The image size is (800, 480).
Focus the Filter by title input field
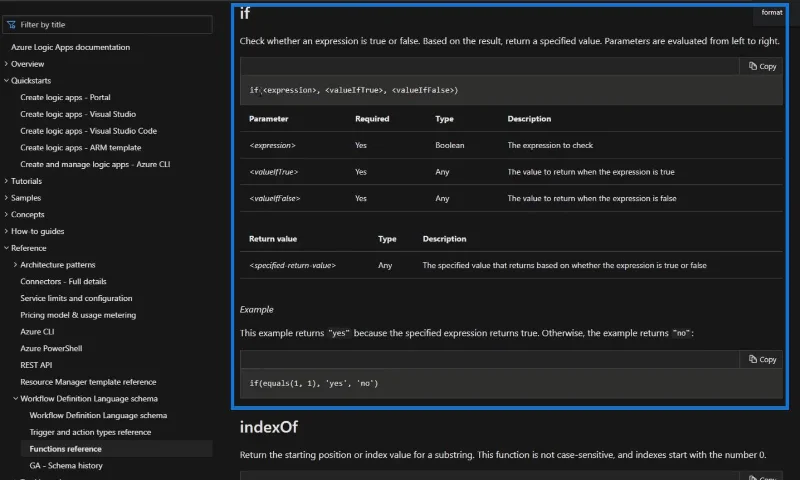[x=107, y=24]
